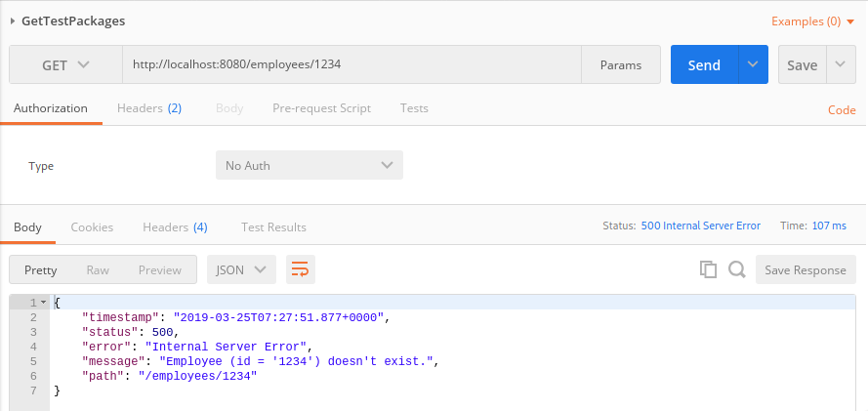Copy response body to clipboard icon

point(709,269)
